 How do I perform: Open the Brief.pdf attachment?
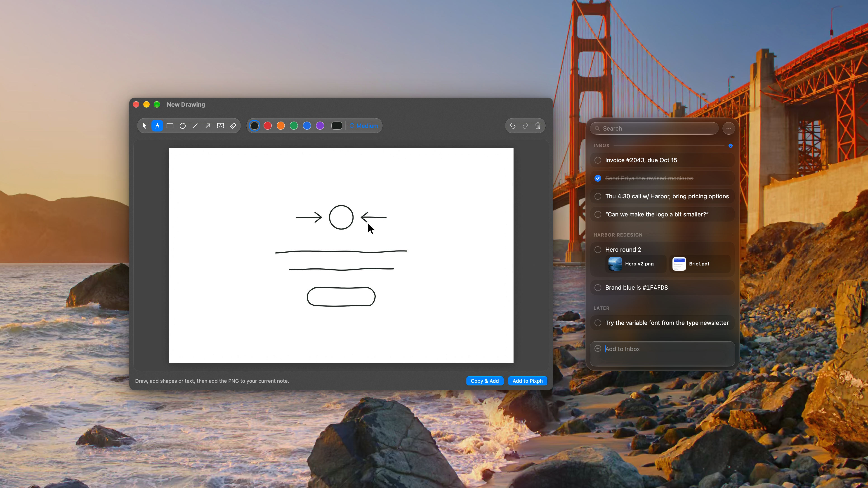coord(700,264)
